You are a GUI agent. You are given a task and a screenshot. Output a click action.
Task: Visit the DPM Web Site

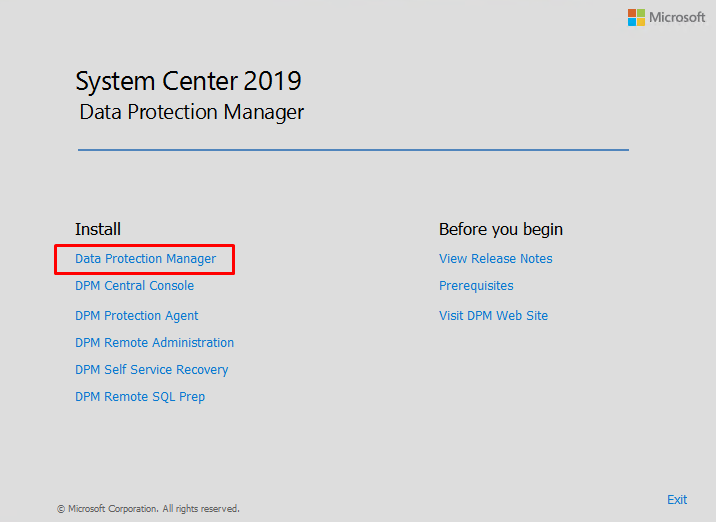click(x=493, y=316)
